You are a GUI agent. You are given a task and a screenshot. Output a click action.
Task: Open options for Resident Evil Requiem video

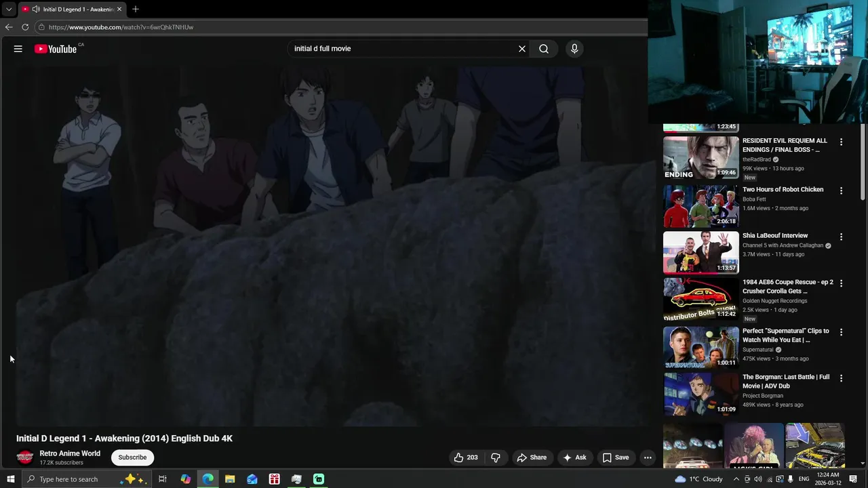tap(841, 142)
